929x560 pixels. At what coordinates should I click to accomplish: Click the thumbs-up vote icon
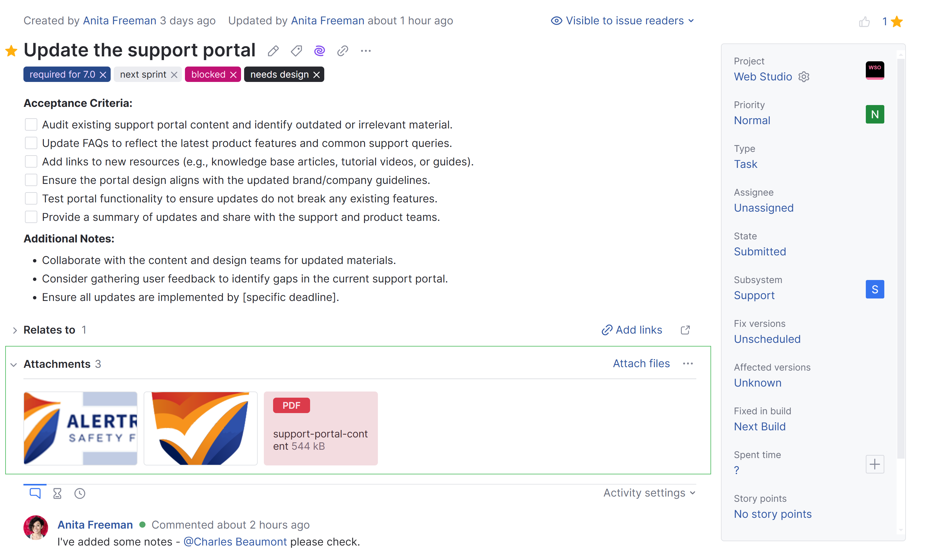point(864,22)
